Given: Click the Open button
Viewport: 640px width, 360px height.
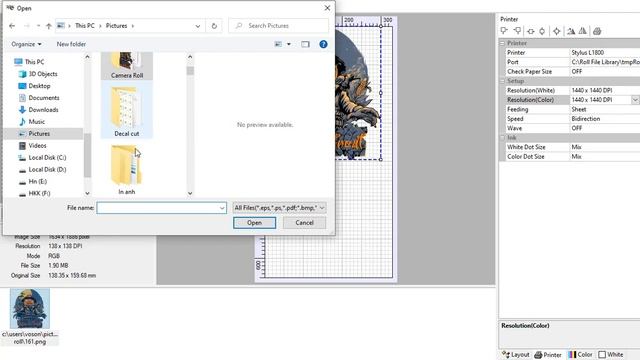Looking at the screenshot, I should (x=254, y=223).
